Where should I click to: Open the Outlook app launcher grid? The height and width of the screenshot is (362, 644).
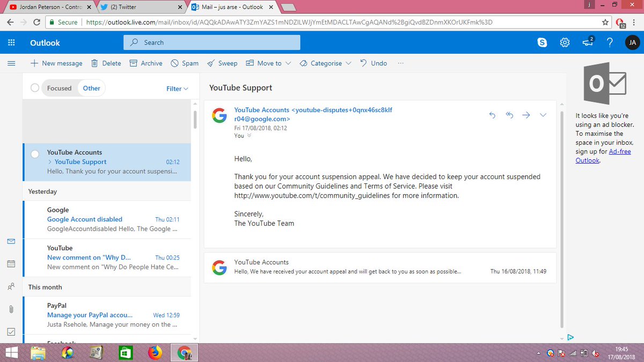point(11,43)
